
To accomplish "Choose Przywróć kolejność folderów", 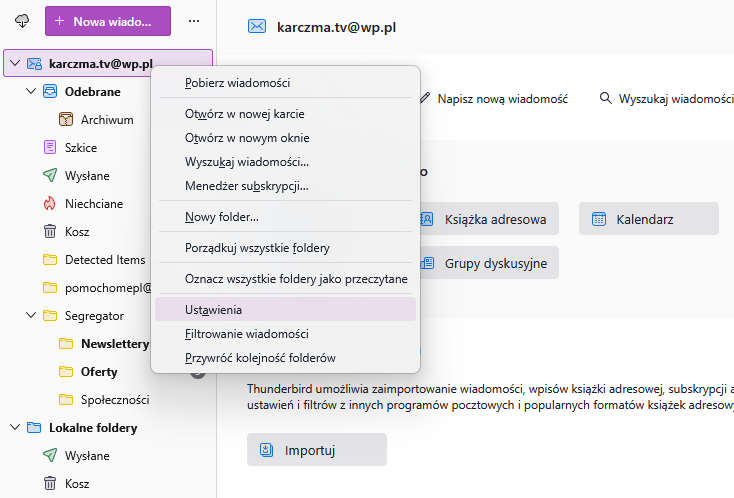I will tap(285, 358).
